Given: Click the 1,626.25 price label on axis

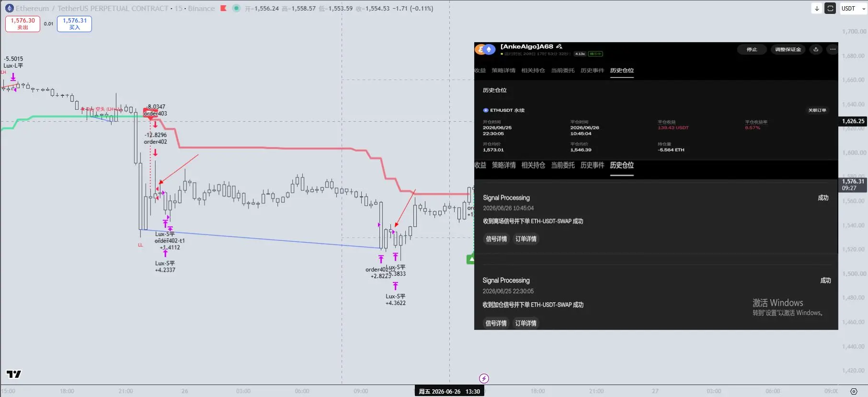Looking at the screenshot, I should pyautogui.click(x=853, y=121).
